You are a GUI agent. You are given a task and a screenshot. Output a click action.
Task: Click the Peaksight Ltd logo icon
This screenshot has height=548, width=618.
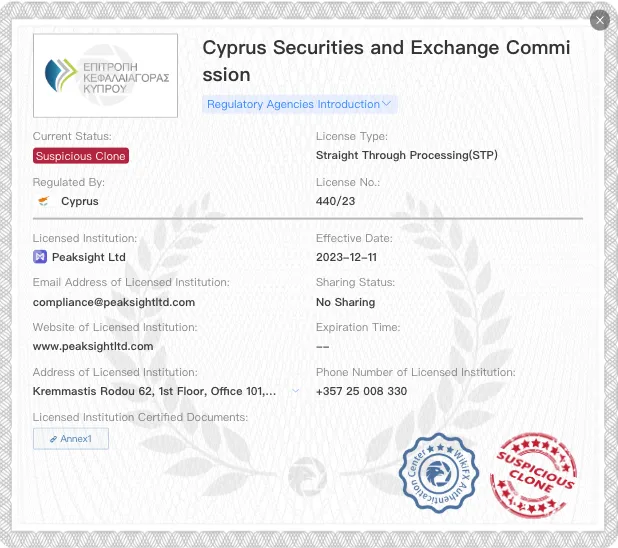click(x=40, y=257)
